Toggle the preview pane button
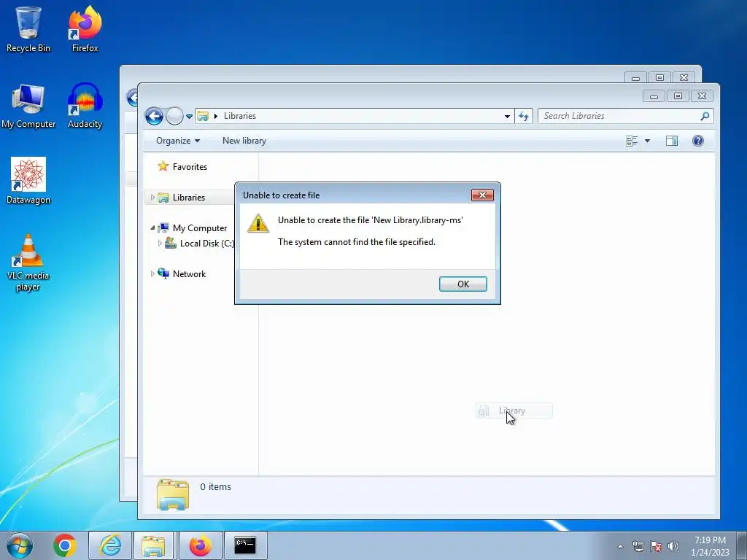The width and height of the screenshot is (747, 560). (x=672, y=141)
